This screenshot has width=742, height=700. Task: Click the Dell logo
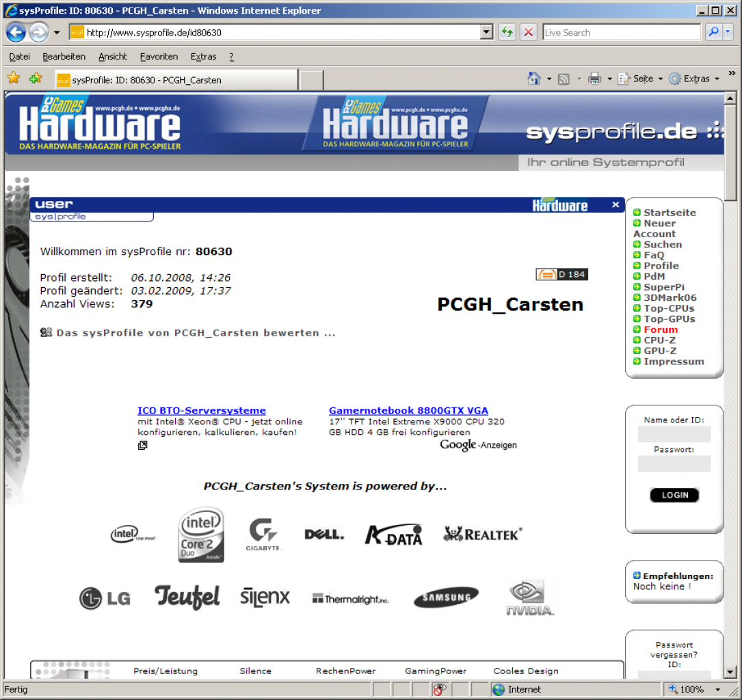[324, 535]
